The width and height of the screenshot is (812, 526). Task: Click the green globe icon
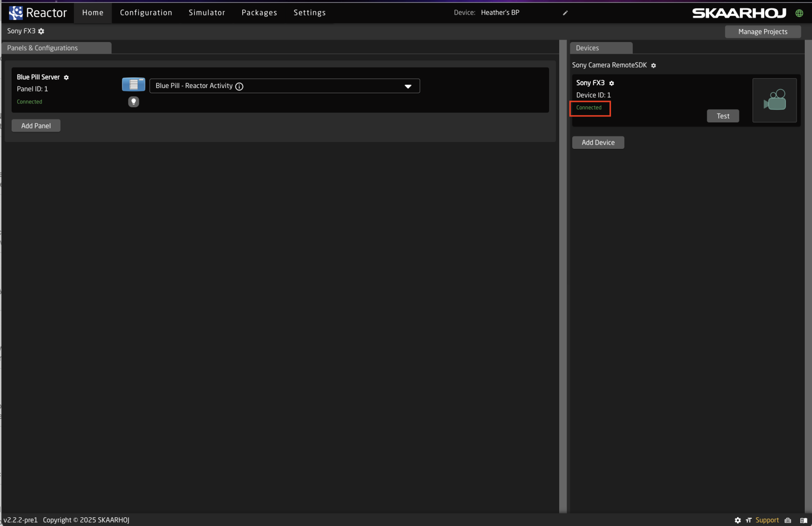[799, 13]
